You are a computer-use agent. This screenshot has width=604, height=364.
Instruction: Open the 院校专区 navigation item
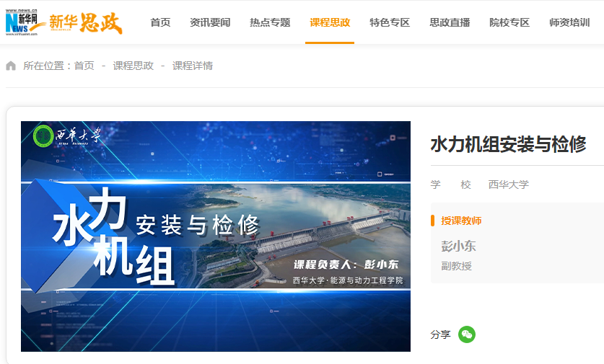[x=509, y=22]
